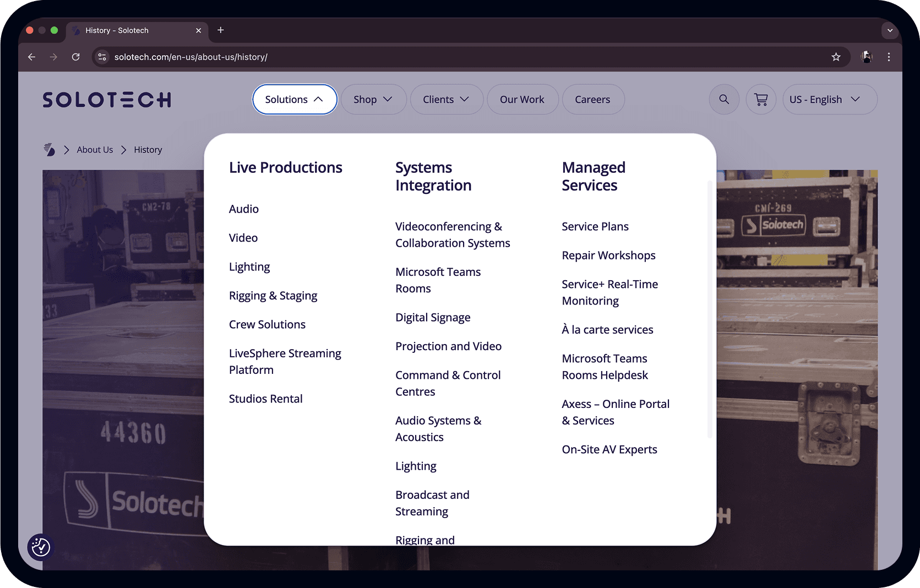Viewport: 920px width, 588px height.
Task: Open Crew Solutions
Action: pyautogui.click(x=267, y=324)
